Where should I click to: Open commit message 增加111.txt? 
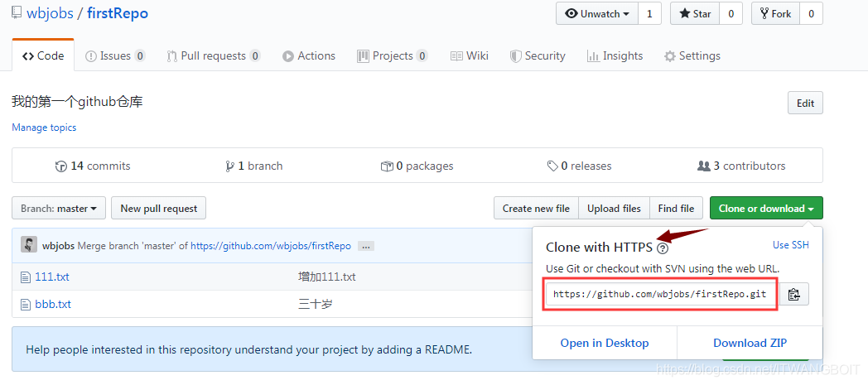[326, 277]
